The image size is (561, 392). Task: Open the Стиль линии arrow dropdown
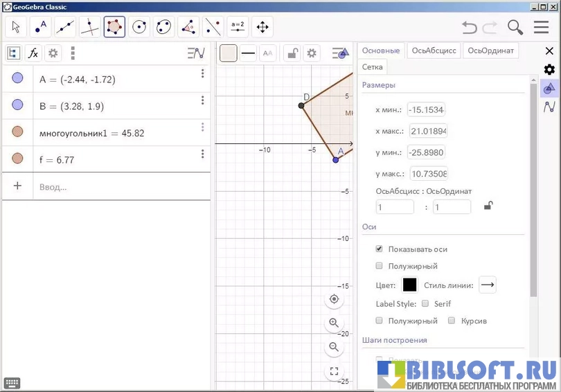(488, 285)
